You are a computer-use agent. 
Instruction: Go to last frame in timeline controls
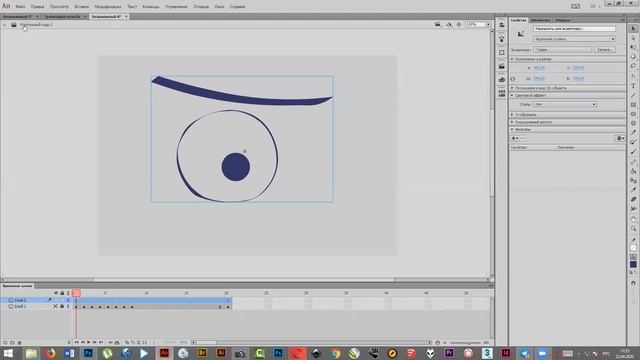pos(101,342)
